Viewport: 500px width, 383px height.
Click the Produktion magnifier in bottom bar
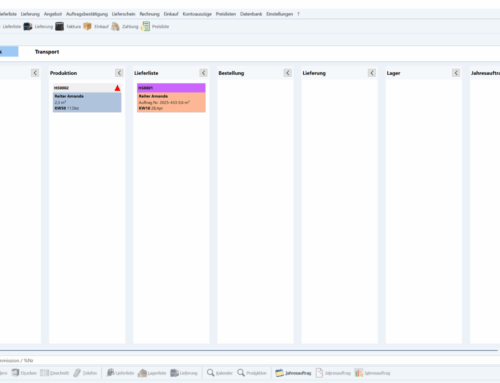pyautogui.click(x=241, y=373)
